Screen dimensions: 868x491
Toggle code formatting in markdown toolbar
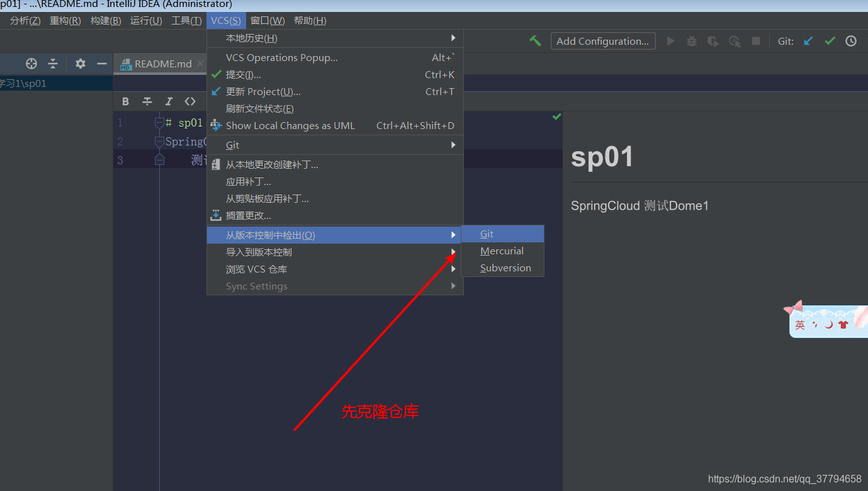[x=190, y=101]
